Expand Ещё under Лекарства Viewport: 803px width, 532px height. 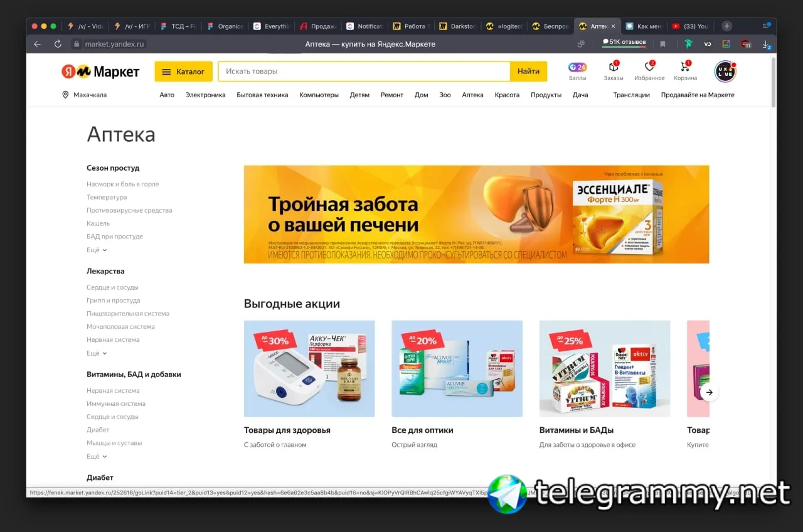[97, 353]
